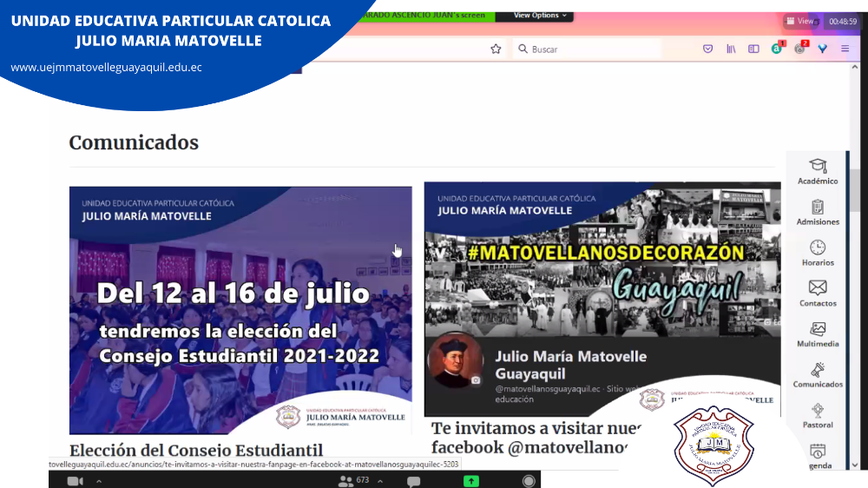The height and width of the screenshot is (488, 868).
Task: Open the Pocket save icon
Action: pyautogui.click(x=707, y=49)
